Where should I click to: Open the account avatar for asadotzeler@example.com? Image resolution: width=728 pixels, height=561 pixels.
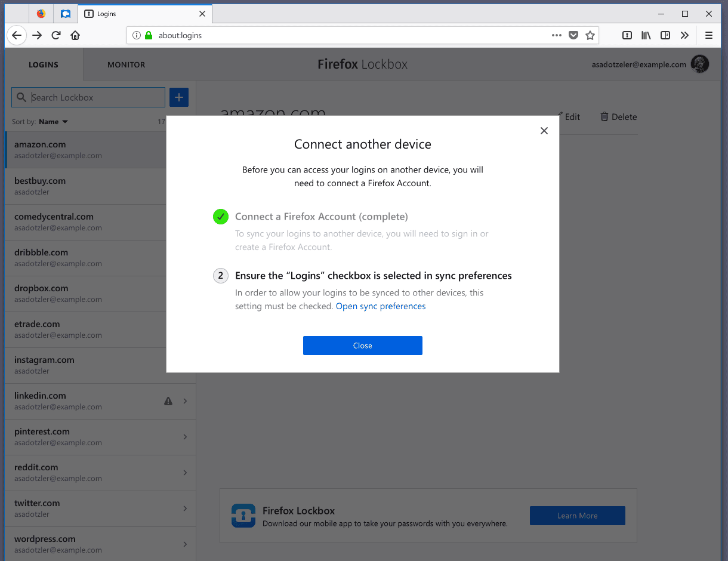[x=699, y=64]
